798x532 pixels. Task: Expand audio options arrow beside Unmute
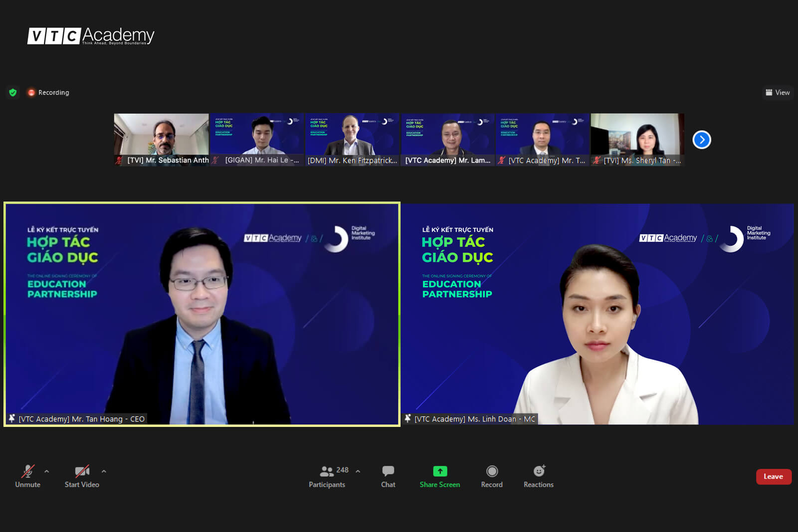pyautogui.click(x=47, y=471)
